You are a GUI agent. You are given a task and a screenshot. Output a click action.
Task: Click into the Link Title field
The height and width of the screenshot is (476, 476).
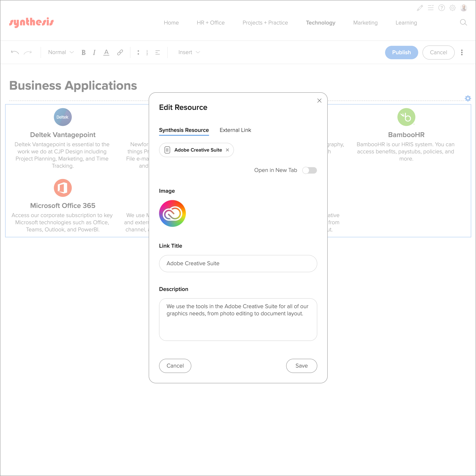click(x=238, y=263)
